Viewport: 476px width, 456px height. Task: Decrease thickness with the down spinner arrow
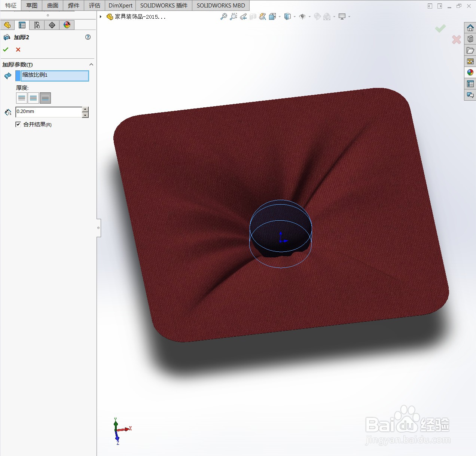(85, 115)
